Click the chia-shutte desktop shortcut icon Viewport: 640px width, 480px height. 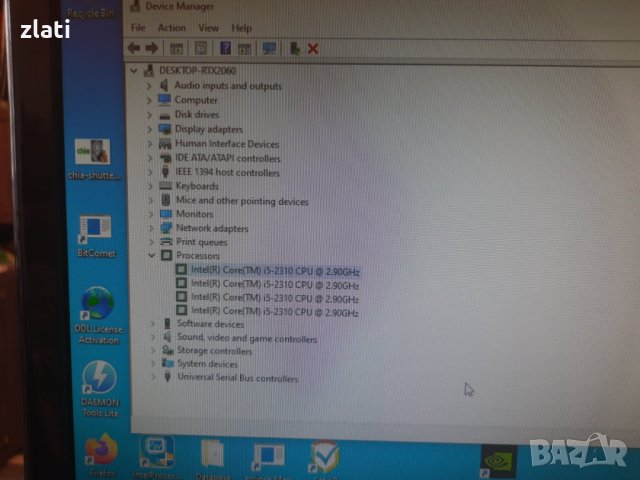[93, 153]
